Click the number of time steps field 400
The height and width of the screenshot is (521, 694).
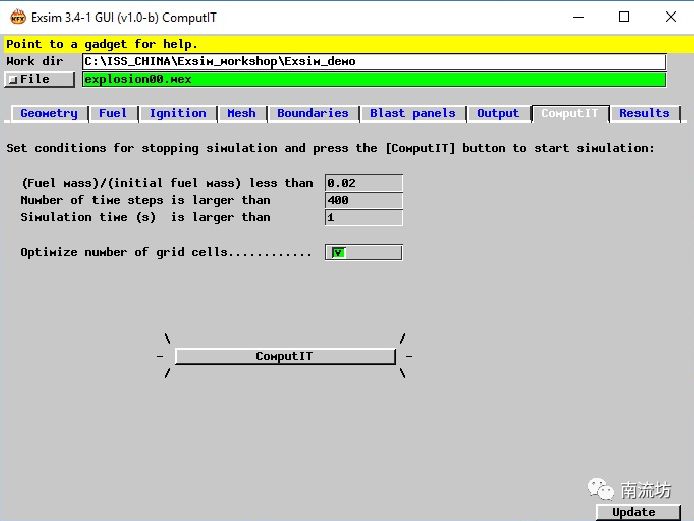coord(363,200)
